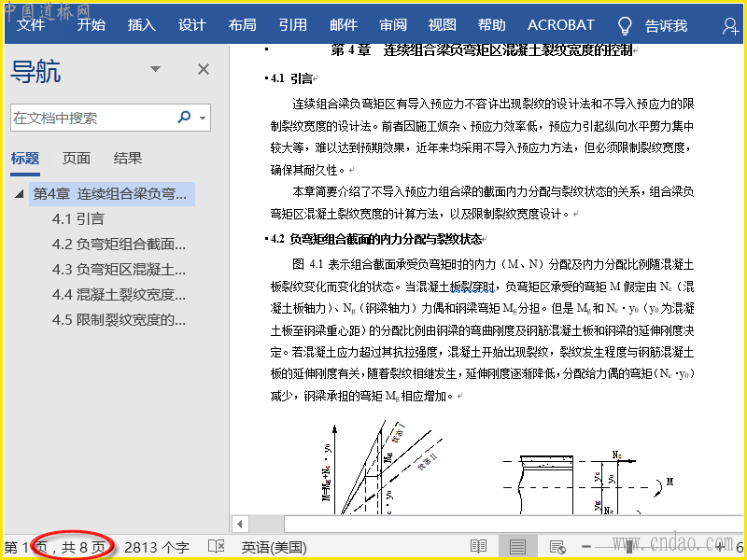Select the Print Layout view icon
This screenshot has width=747, height=560.
[517, 546]
